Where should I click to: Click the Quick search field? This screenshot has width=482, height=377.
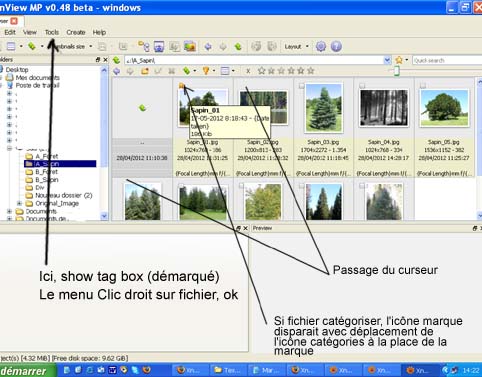coord(447,60)
